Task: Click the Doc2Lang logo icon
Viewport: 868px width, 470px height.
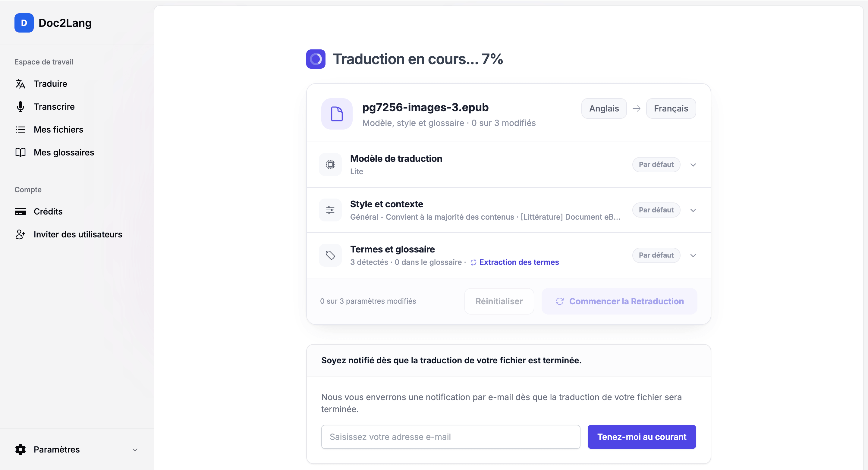Action: 24,23
